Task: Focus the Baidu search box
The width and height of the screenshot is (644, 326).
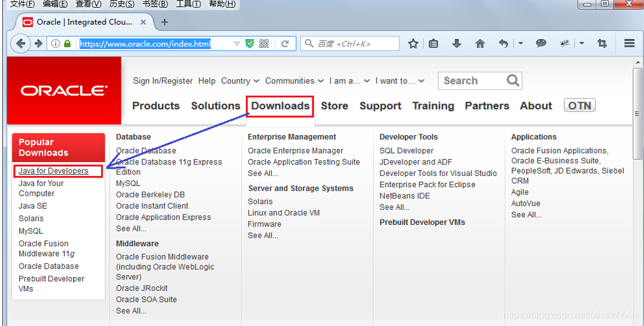Action: [350, 44]
